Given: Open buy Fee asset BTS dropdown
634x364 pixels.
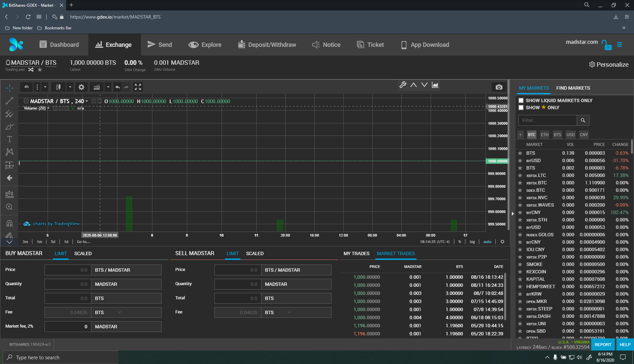Looking at the screenshot, I should point(119,312).
